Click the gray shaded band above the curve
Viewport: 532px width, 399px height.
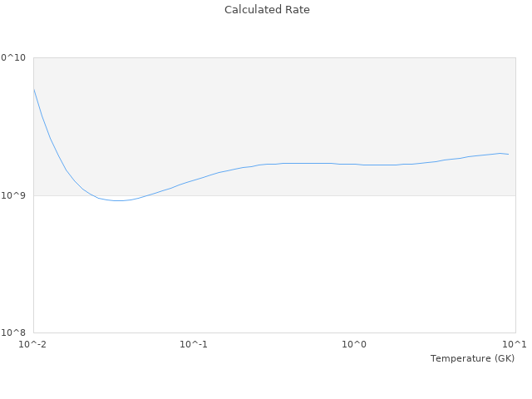pyautogui.click(x=274, y=100)
